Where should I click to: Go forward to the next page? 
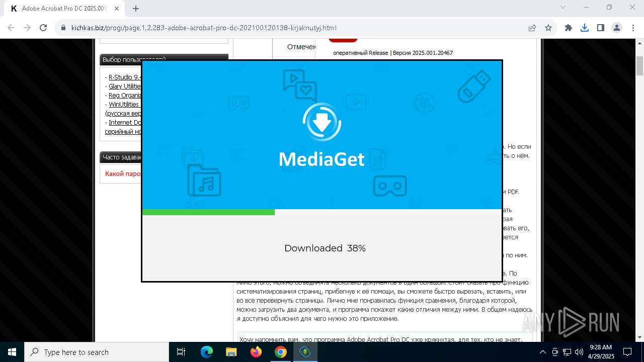pyautogui.click(x=27, y=28)
